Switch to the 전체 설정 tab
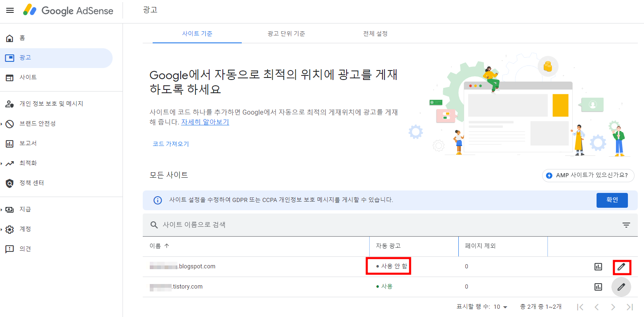 coord(375,34)
